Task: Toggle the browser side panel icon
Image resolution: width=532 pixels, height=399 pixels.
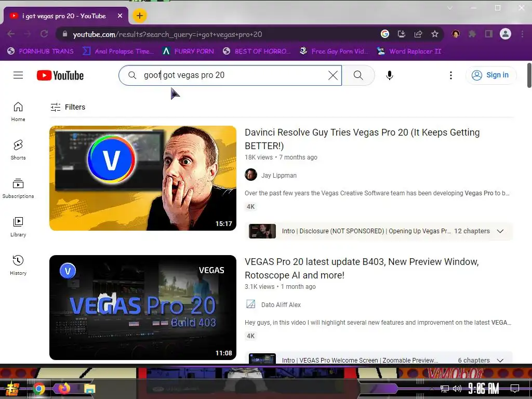Action: tap(488, 34)
